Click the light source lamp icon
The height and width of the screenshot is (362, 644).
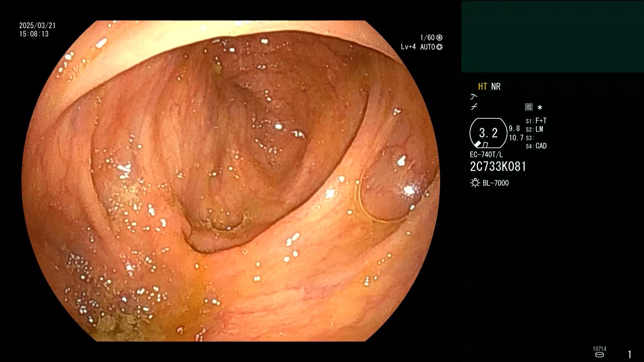point(475,183)
